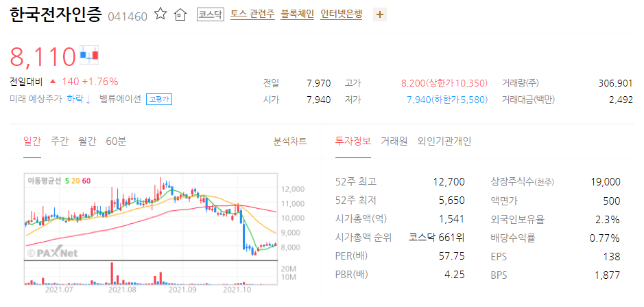The width and height of the screenshot is (644, 307).
Task: Click the 140 +1.76% change value
Action: [90, 82]
